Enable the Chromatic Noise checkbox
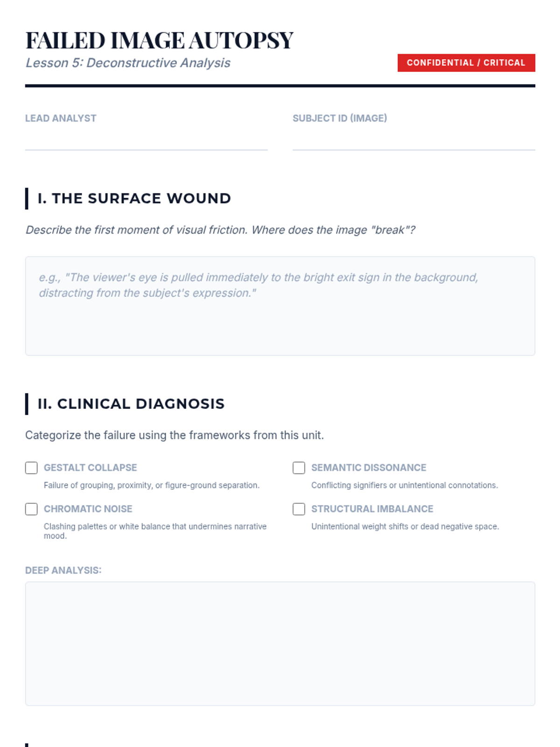 coord(31,509)
